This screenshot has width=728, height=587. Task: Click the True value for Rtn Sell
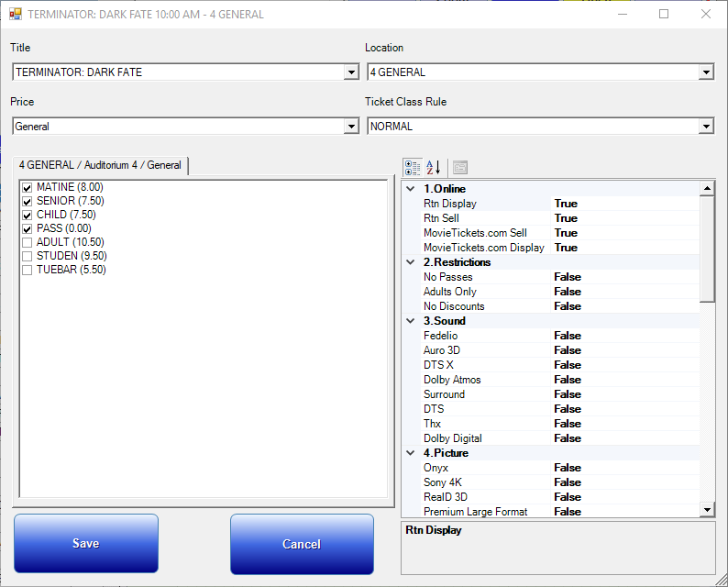[566, 218]
